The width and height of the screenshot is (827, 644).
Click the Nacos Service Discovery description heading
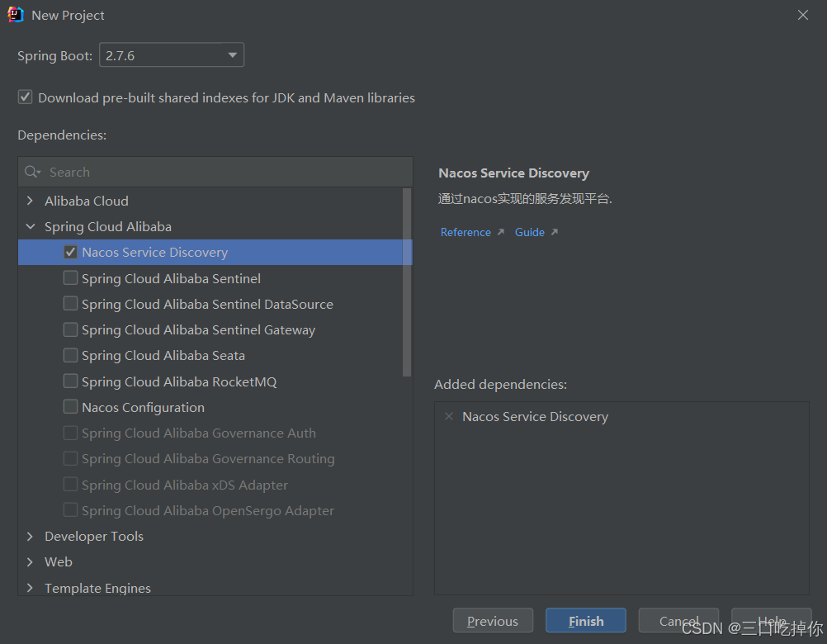click(x=513, y=173)
